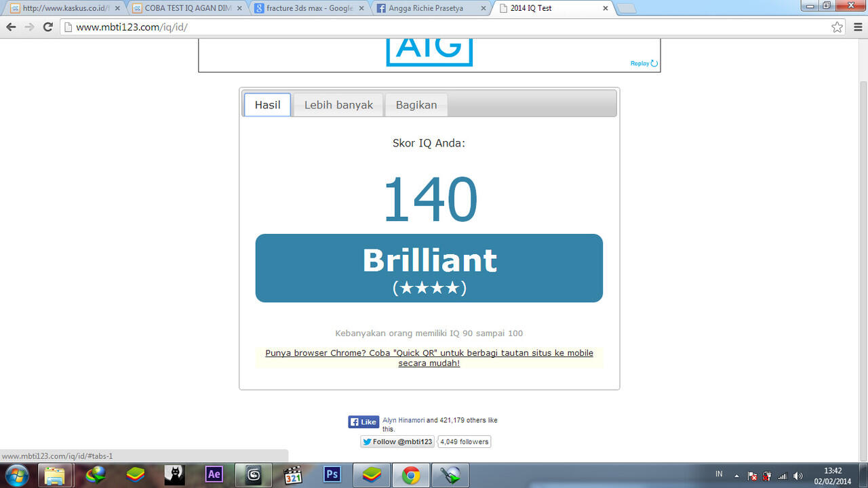Image resolution: width=868 pixels, height=488 pixels.
Task: Click the network signal tray icon
Action: click(783, 476)
